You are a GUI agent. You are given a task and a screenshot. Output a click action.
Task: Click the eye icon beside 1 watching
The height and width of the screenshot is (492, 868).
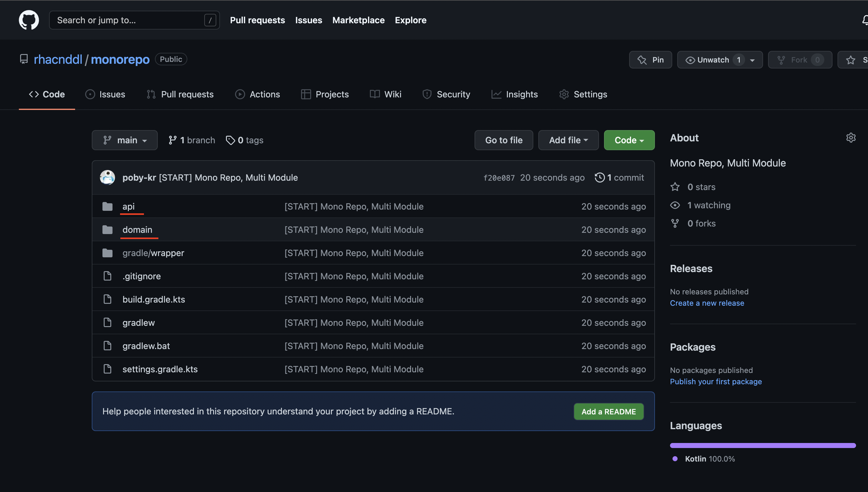coord(675,205)
